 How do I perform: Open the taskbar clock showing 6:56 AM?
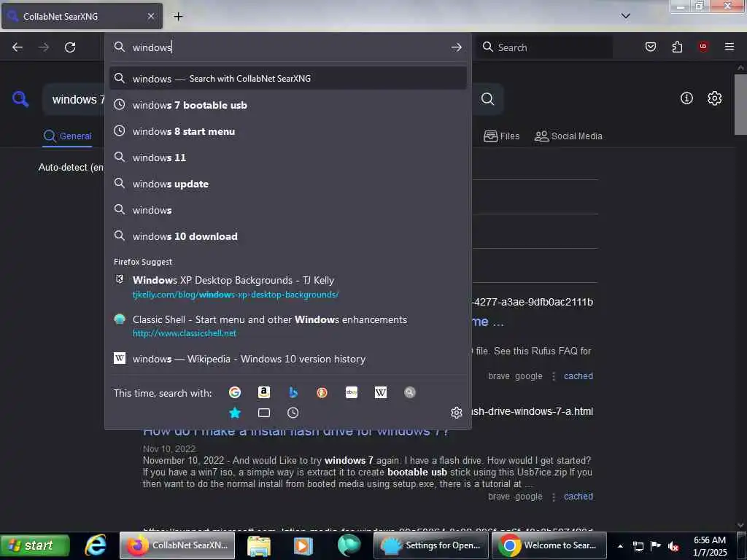tap(710, 545)
